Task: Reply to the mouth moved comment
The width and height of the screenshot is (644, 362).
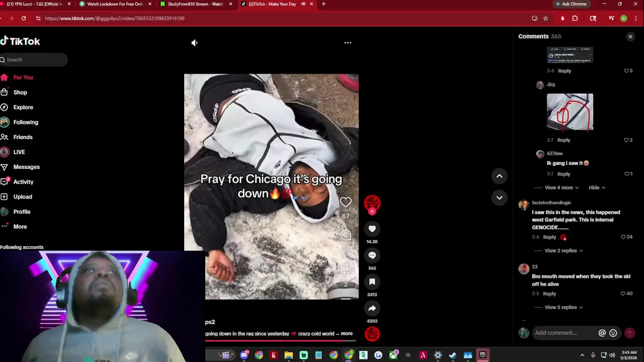Action: click(x=549, y=294)
